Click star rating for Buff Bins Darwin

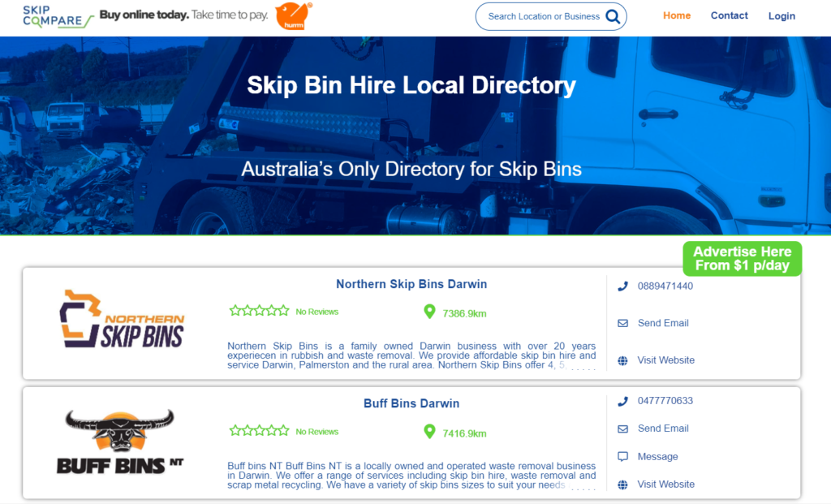[259, 430]
